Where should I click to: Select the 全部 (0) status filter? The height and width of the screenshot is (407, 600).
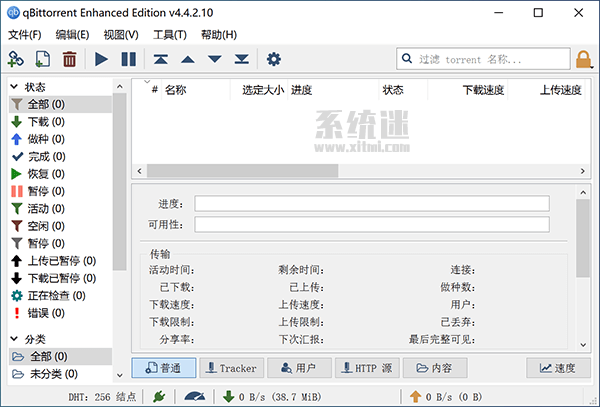60,104
